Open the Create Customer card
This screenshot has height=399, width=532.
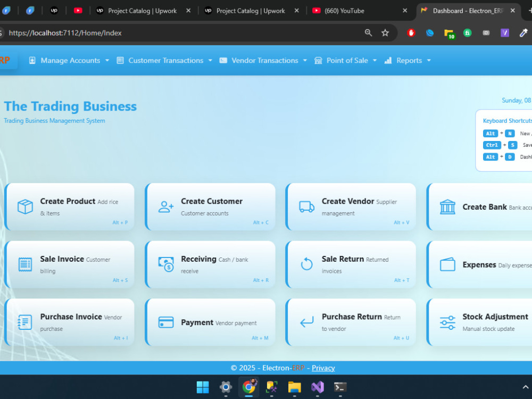click(210, 206)
